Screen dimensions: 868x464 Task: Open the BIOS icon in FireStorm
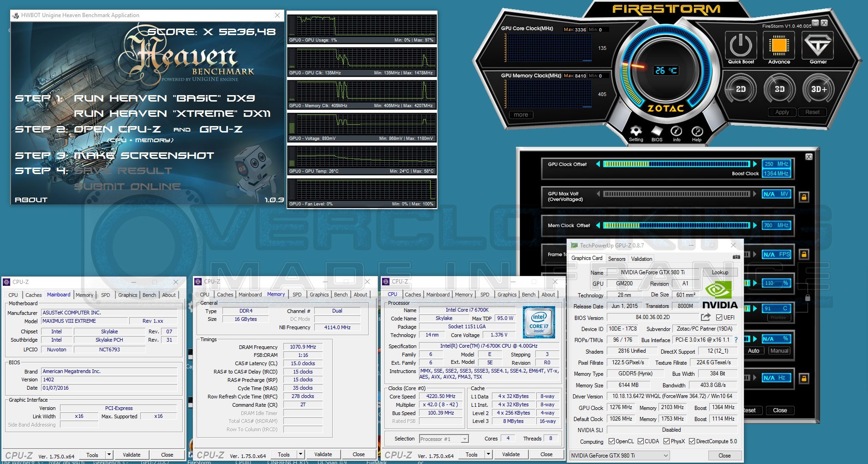657,131
